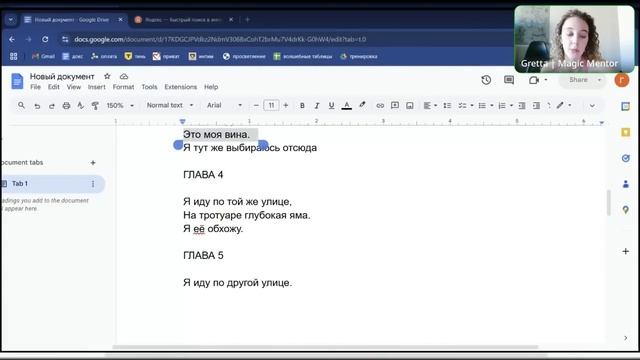Toggle underline formatting
Screen dimensions: 640x360
click(331, 106)
